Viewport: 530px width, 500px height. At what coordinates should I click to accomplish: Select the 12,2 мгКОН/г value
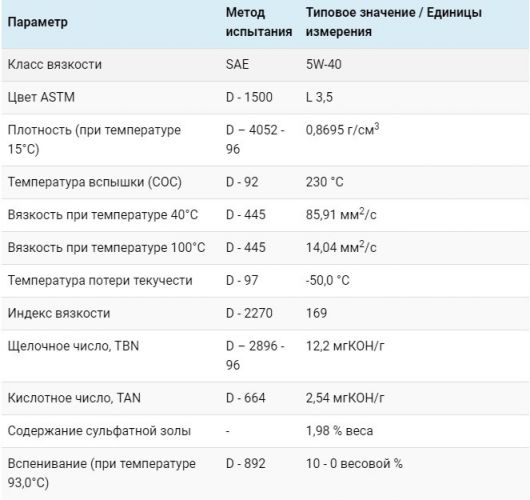click(345, 346)
